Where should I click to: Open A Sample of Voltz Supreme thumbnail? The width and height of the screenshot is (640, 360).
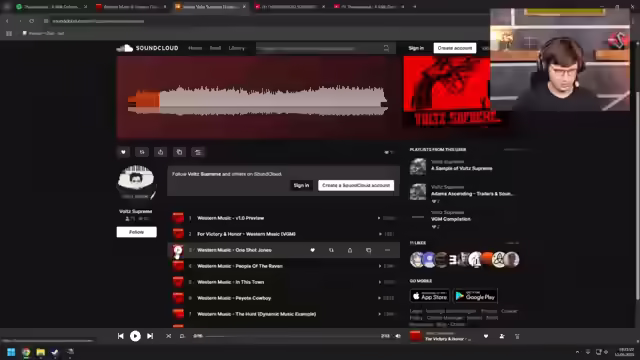coord(418,167)
